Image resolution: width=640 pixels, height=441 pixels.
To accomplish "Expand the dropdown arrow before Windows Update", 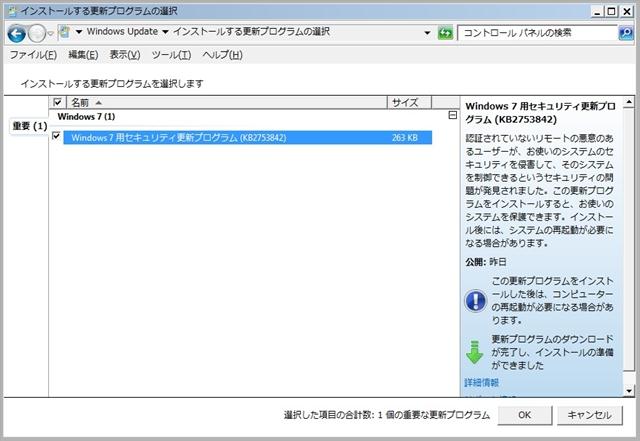I will (x=78, y=32).
